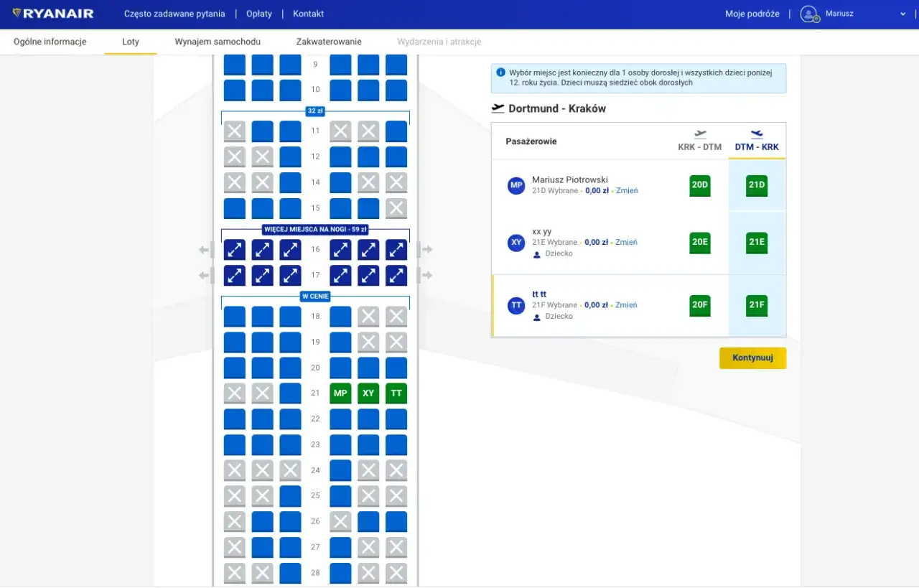Image resolution: width=919 pixels, height=588 pixels.
Task: Click the blue info icon in the notice
Action: (x=501, y=73)
